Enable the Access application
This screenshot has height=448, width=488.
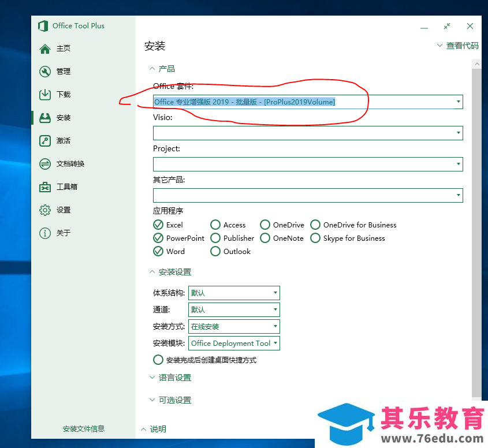tap(215, 225)
